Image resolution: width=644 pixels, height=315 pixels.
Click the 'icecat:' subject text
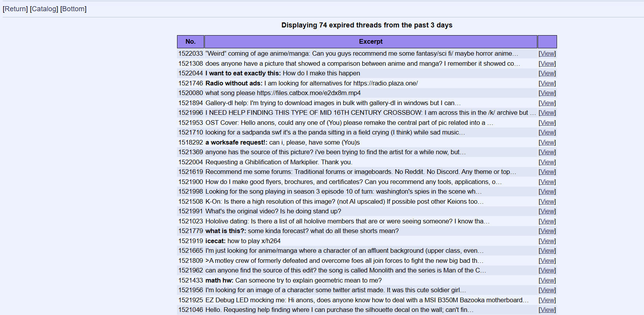pos(215,241)
